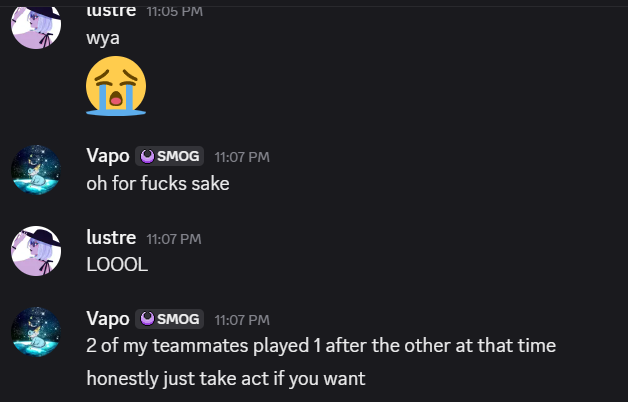Click the 11:07 PM timestamp beside lustre
The height and width of the screenshot is (402, 628).
tap(174, 239)
